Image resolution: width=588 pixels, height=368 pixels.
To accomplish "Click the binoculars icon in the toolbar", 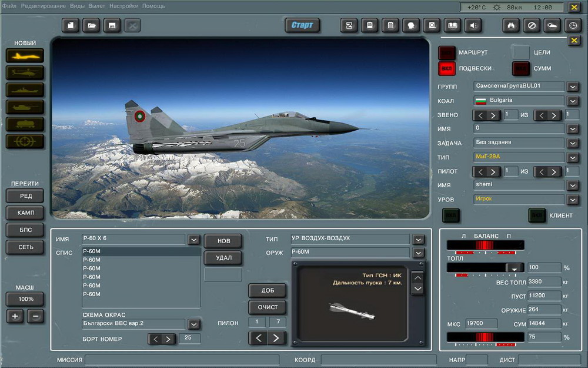I will [x=512, y=25].
